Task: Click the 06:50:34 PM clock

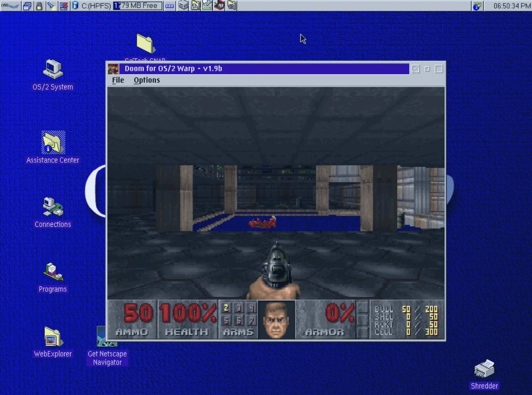Action: [x=512, y=6]
